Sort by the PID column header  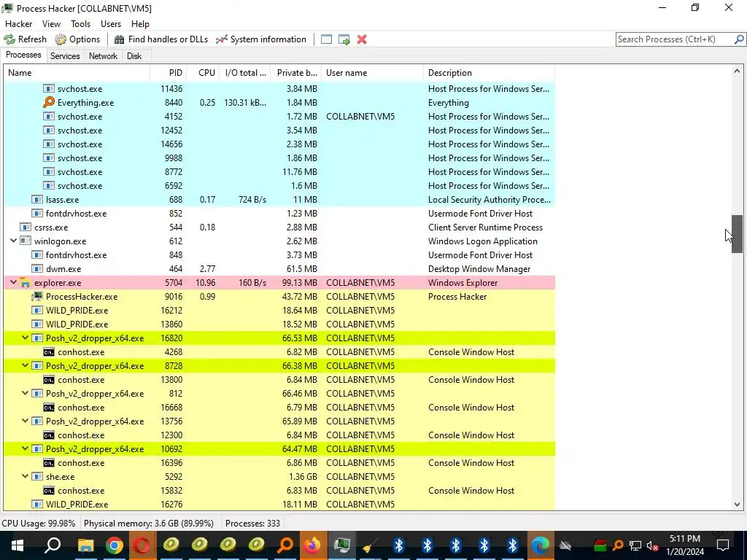click(169, 73)
